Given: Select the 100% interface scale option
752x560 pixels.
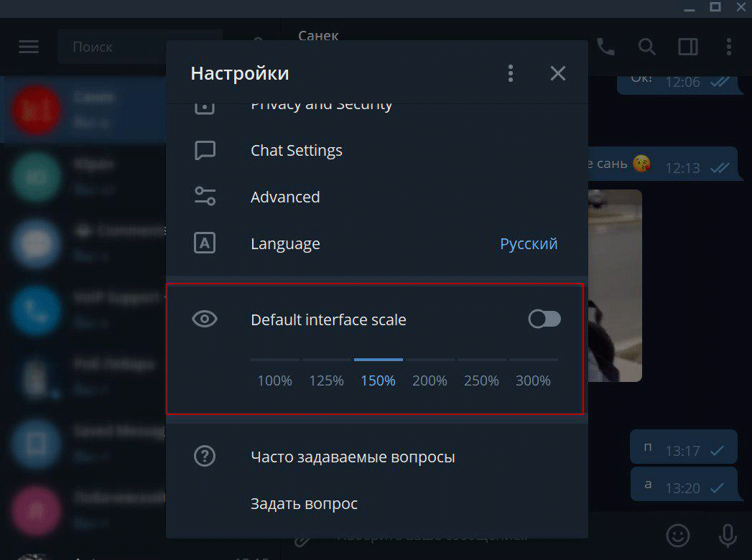Looking at the screenshot, I should pos(275,381).
